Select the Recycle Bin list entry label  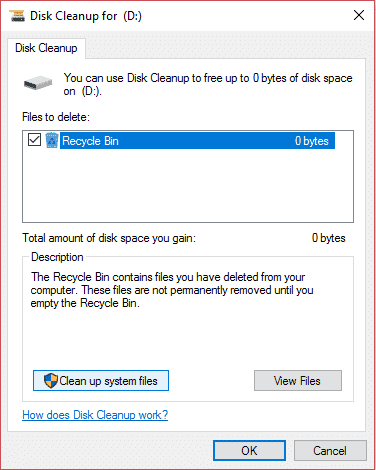(x=90, y=141)
